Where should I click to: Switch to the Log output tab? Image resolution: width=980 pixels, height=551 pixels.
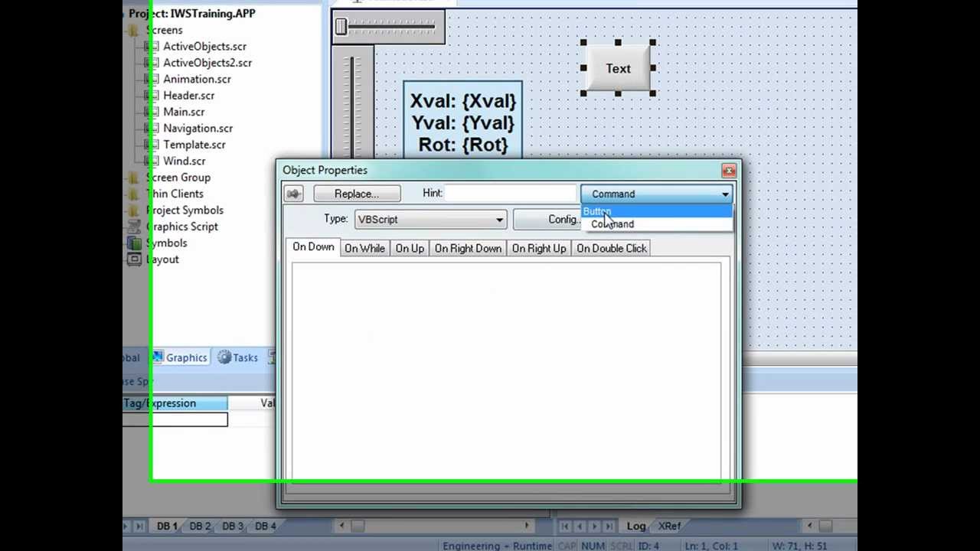pos(636,527)
